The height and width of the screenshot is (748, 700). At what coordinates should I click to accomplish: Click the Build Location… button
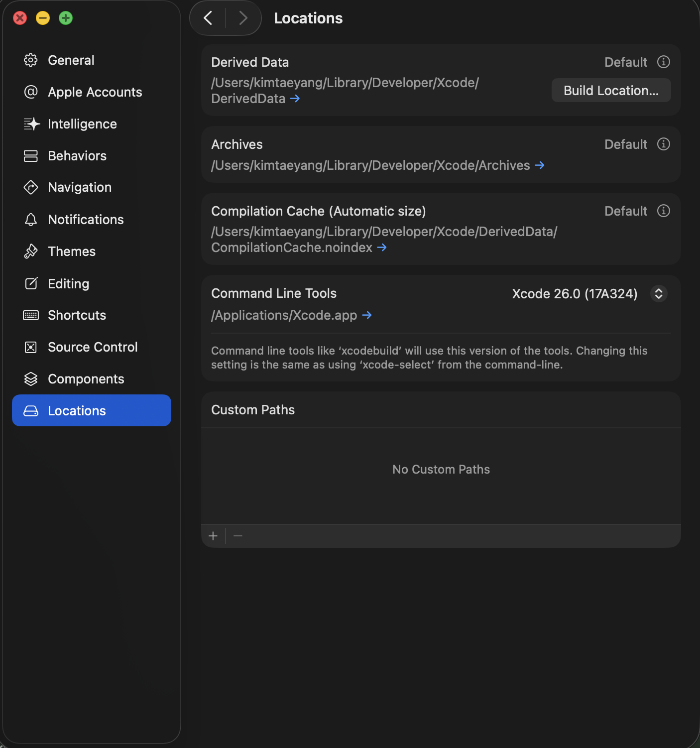611,90
